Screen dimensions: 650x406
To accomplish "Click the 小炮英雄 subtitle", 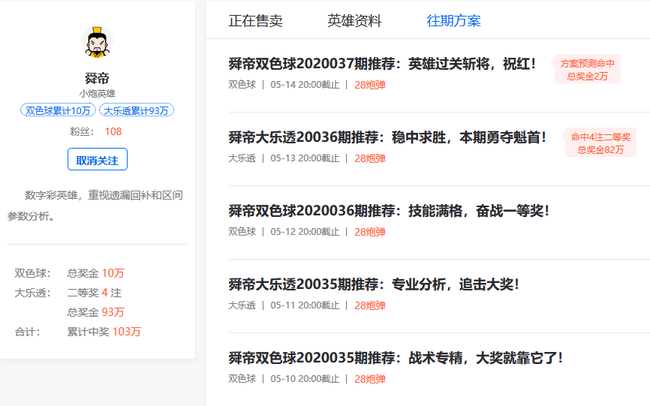I will tap(97, 94).
